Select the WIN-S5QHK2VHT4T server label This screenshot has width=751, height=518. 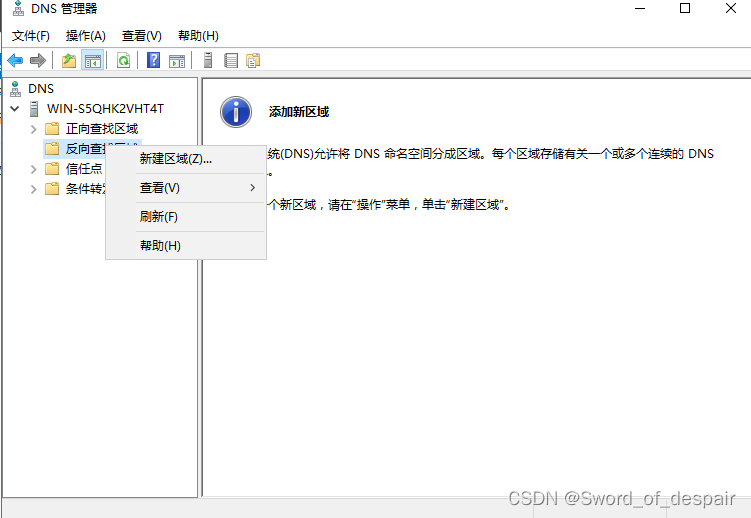pyautogui.click(x=105, y=109)
